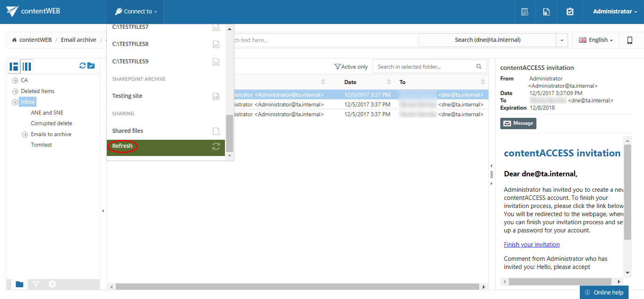
Task: Select the columns layout icon
Action: [x=27, y=66]
